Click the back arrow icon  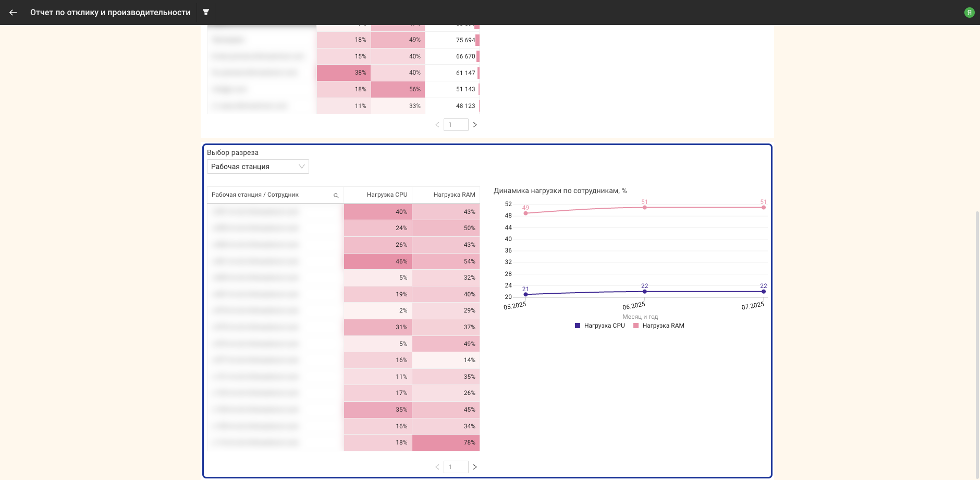(x=13, y=13)
